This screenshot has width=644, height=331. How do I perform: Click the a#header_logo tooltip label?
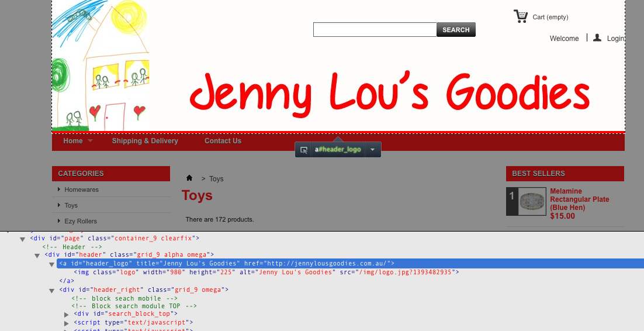[x=338, y=150]
